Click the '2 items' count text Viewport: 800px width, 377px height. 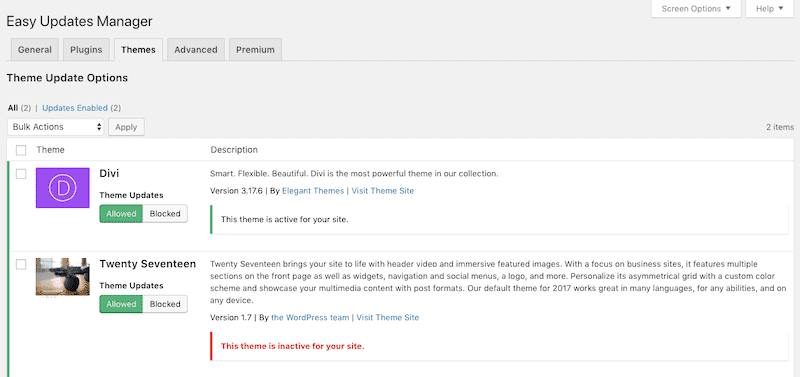[780, 127]
